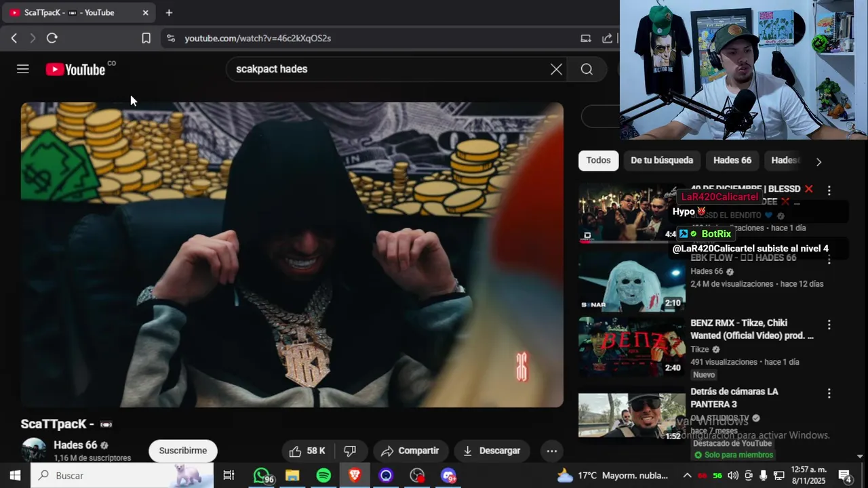Open the volume control in system tray
Screen dimensions: 868x488
click(x=732, y=476)
